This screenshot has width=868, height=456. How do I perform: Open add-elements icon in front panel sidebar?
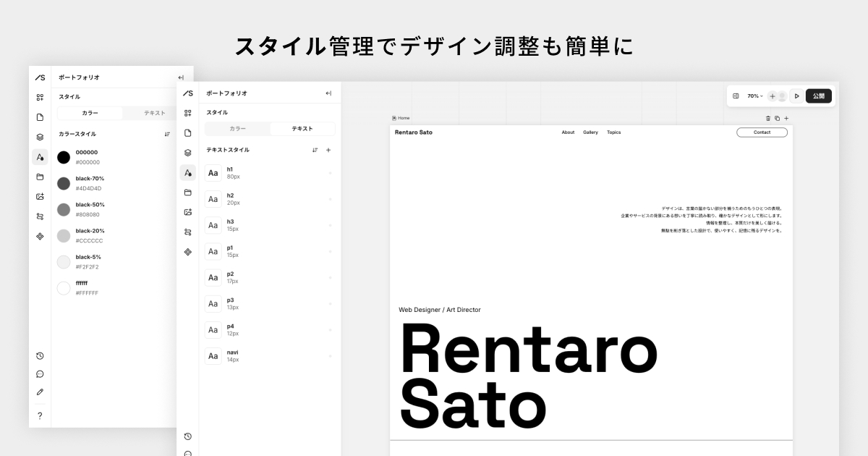coord(187,113)
